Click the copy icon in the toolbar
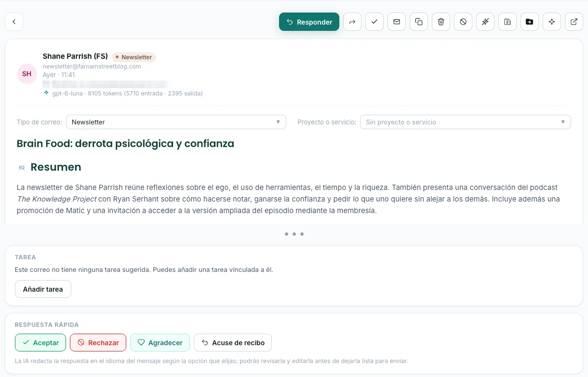Viewport: 588px width, 377px height. [x=419, y=22]
